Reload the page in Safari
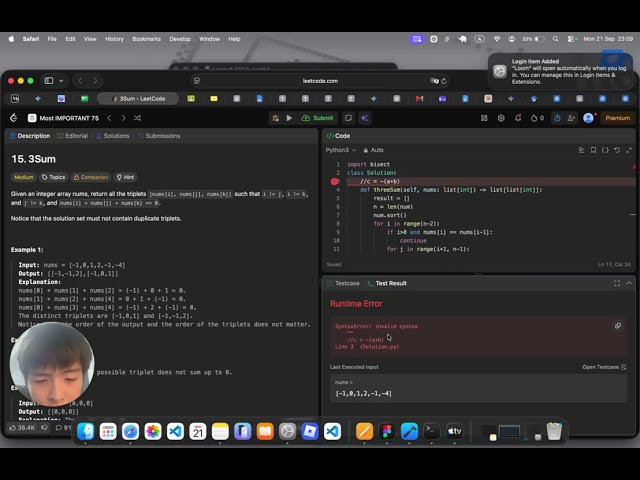 444,81
